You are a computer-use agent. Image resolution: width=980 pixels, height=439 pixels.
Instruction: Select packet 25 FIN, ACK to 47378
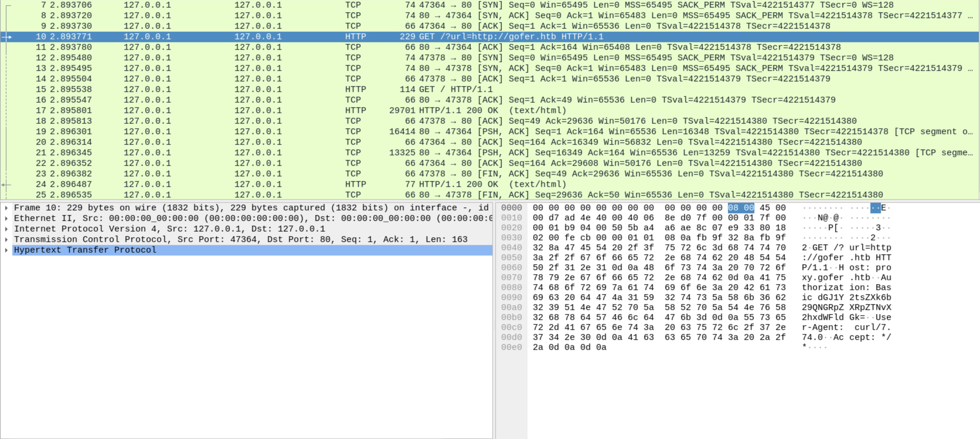click(x=490, y=195)
